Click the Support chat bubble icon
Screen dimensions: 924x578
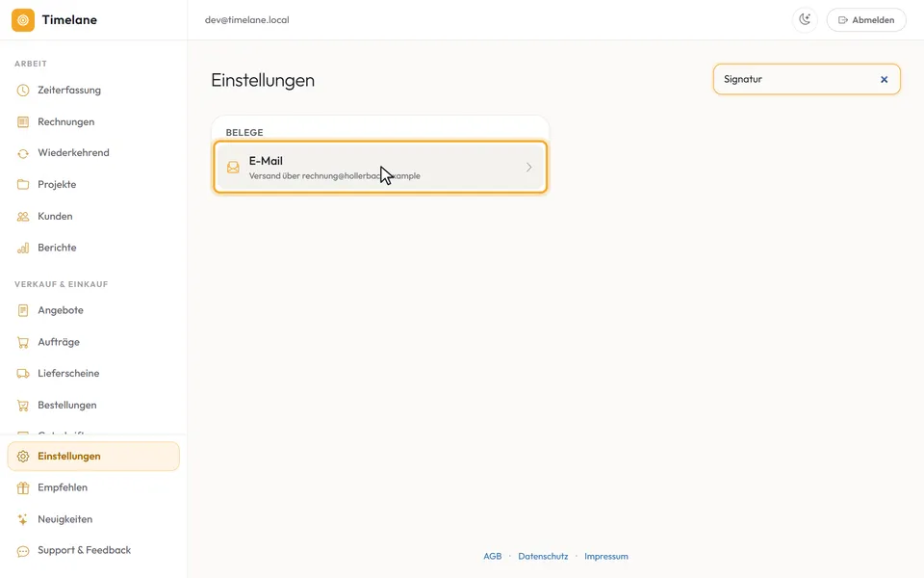tap(23, 551)
